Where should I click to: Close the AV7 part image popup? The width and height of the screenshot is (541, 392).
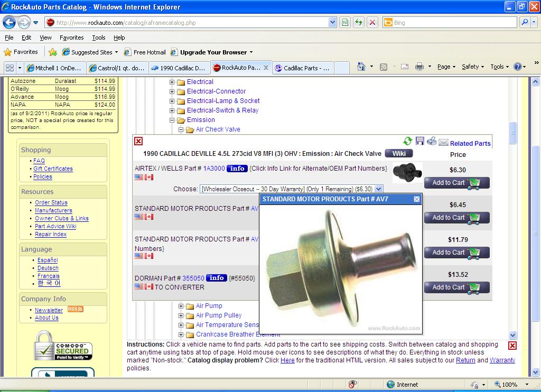417,199
